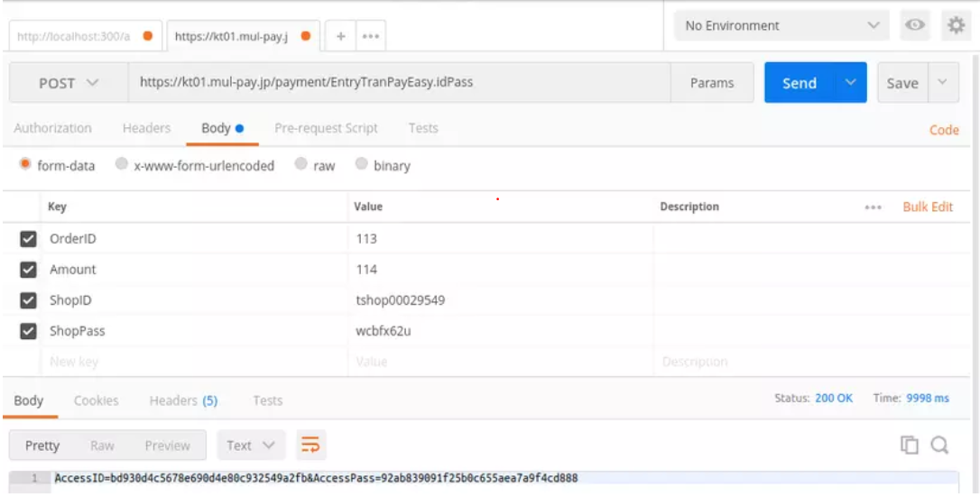The image size is (980, 497).
Task: Open the Text response format dropdown
Action: click(251, 446)
